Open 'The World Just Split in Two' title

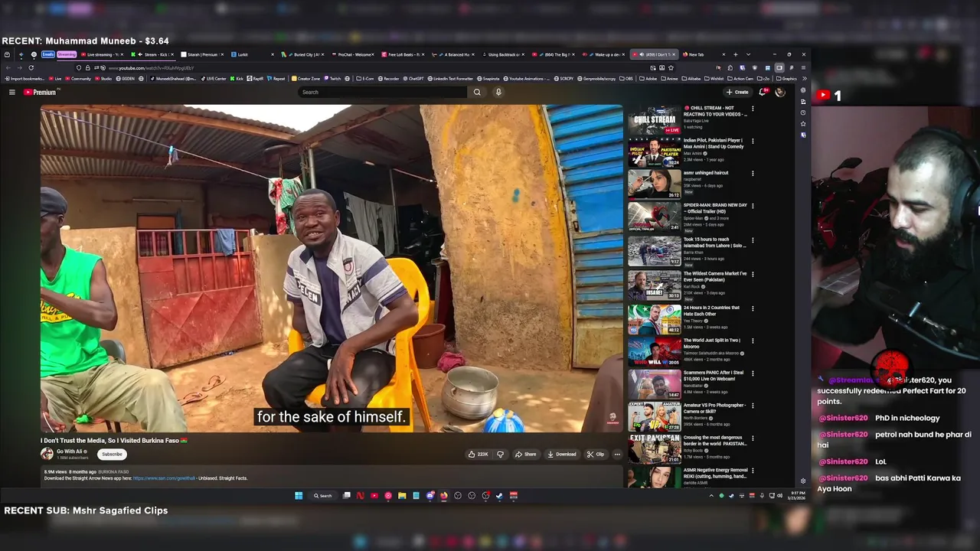pos(712,343)
